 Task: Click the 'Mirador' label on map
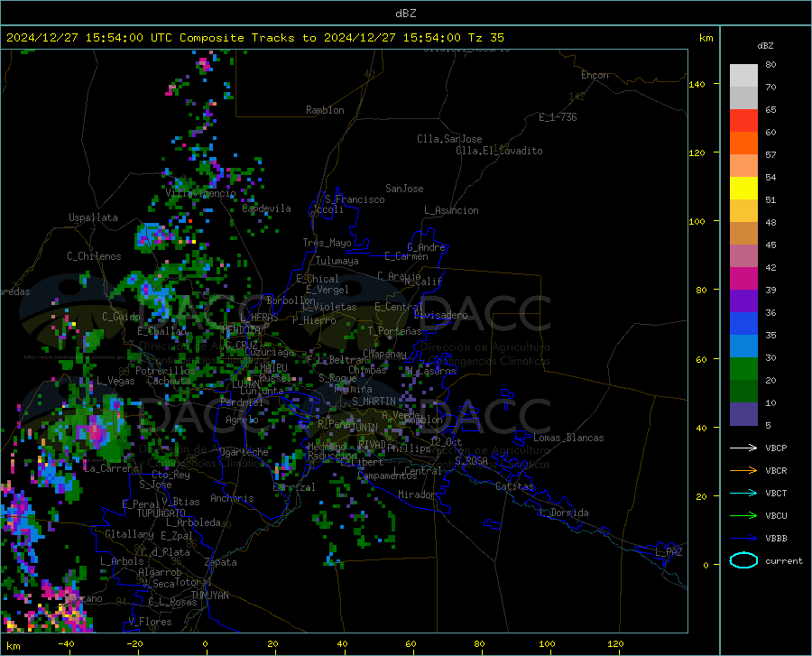pyautogui.click(x=416, y=494)
